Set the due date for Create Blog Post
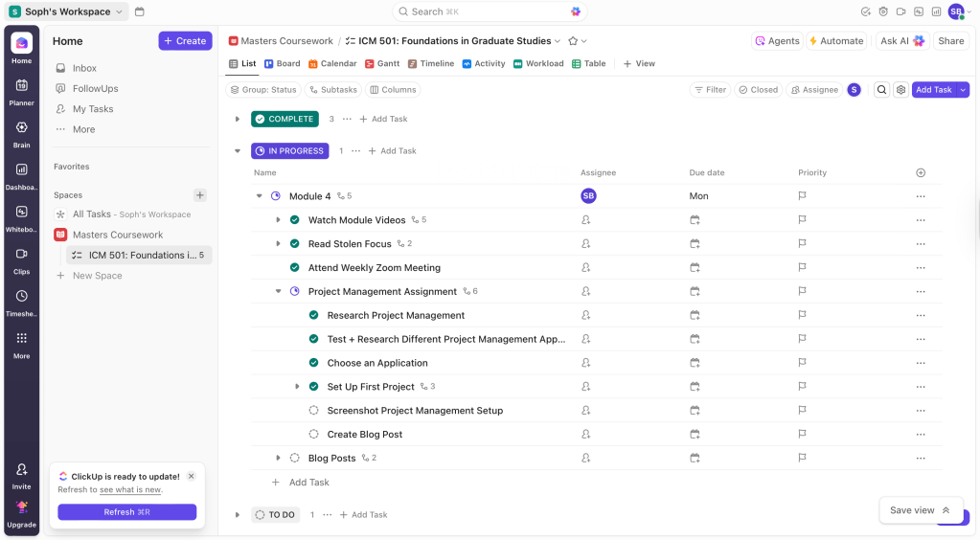Viewport: 980px width, 540px height. coord(695,435)
